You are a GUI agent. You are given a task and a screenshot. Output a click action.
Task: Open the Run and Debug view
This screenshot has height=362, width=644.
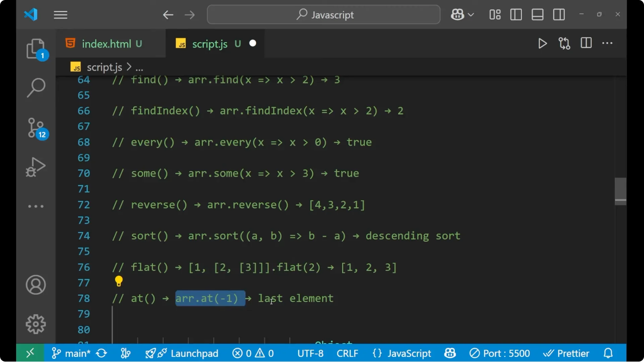pos(35,167)
